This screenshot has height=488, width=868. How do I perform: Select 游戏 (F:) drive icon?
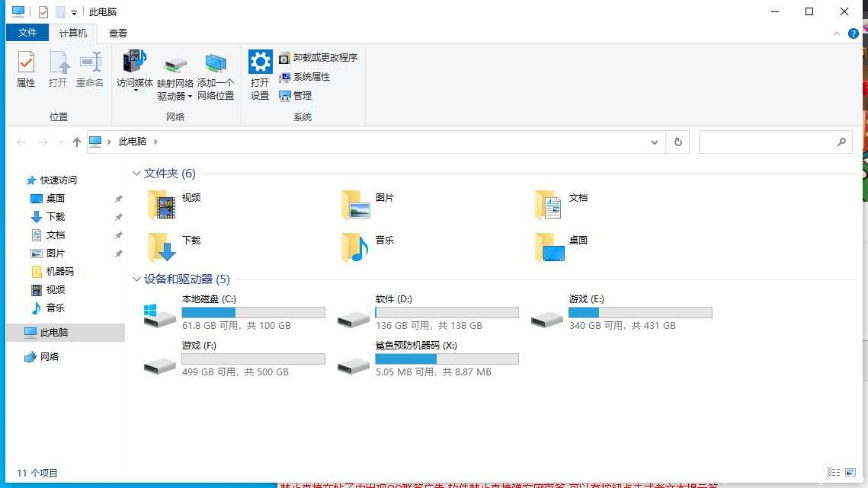pyautogui.click(x=159, y=365)
